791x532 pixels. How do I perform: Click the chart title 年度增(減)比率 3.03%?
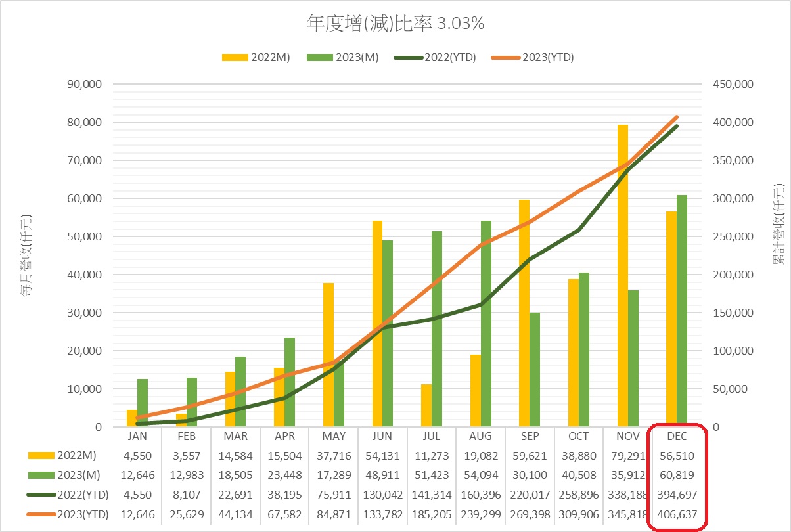pos(395,24)
